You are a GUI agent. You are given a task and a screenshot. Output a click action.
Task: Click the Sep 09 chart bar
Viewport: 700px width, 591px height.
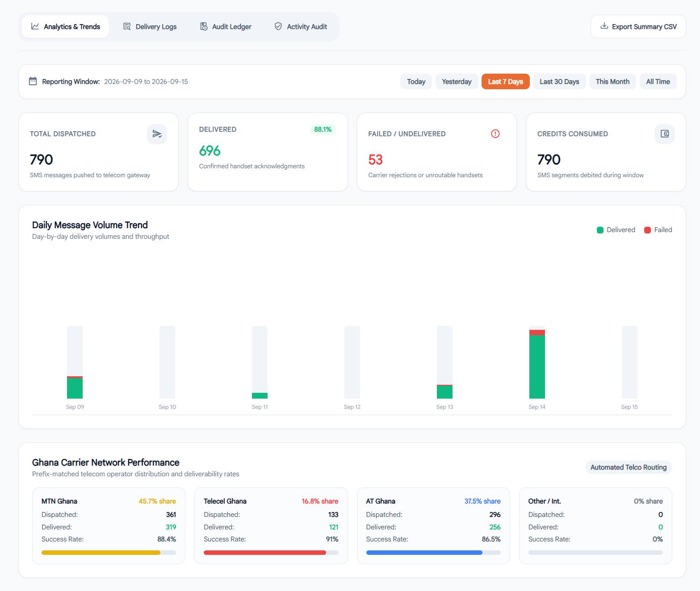tap(75, 362)
